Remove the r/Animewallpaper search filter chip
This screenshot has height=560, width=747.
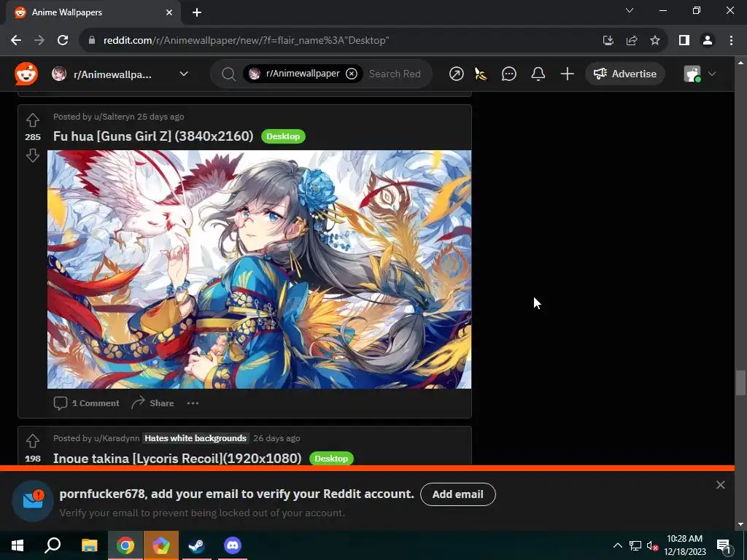click(x=352, y=74)
